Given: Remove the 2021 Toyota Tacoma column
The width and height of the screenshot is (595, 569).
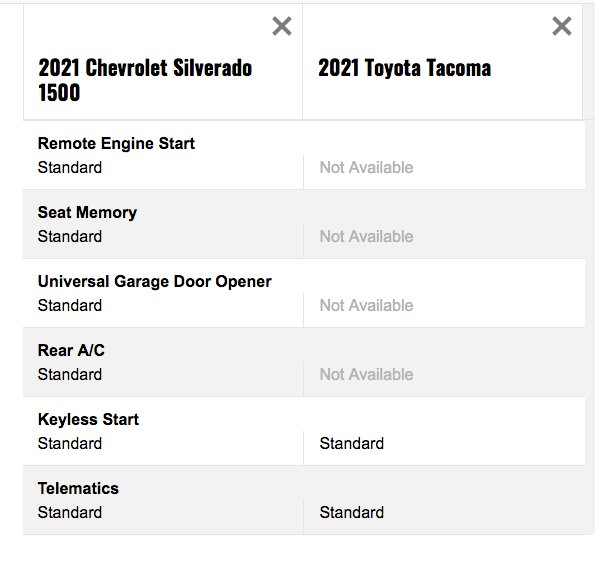Looking at the screenshot, I should [x=562, y=26].
